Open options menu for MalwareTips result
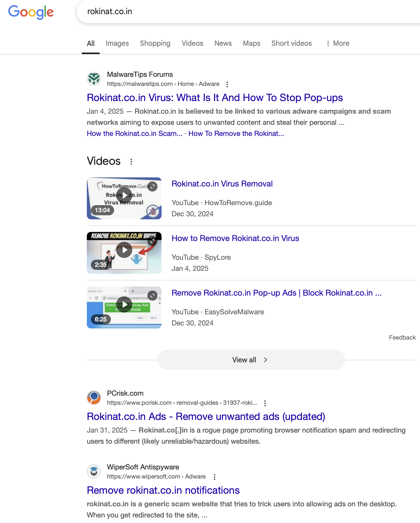 pos(227,84)
